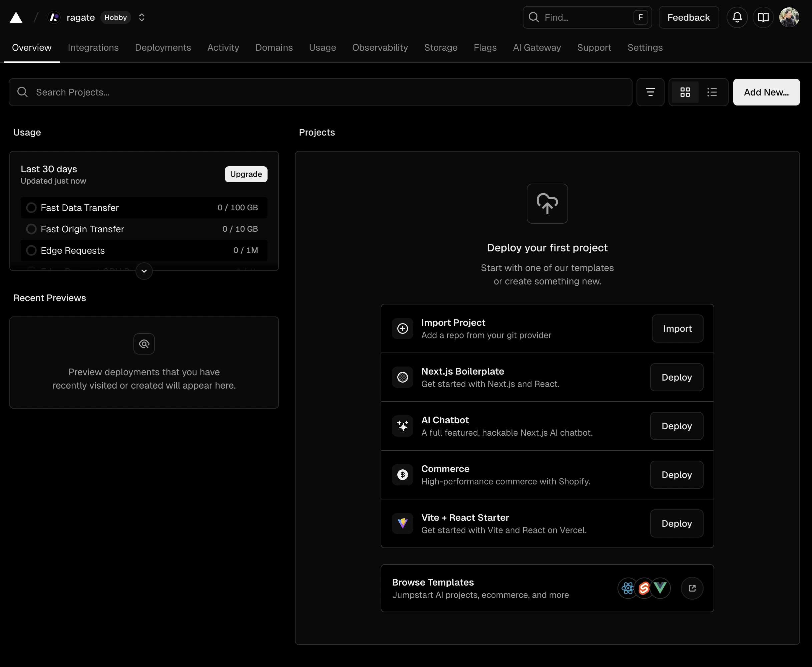The height and width of the screenshot is (667, 812).
Task: Open the Support tab
Action: coord(594,48)
